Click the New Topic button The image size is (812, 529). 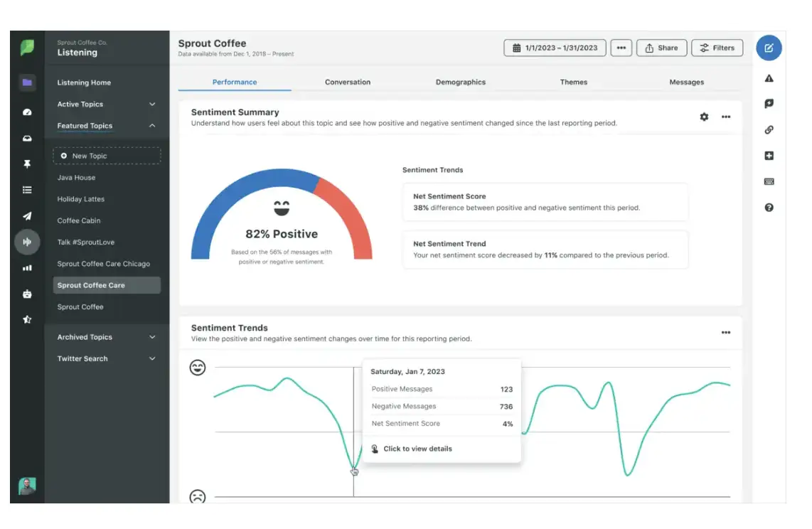(107, 156)
